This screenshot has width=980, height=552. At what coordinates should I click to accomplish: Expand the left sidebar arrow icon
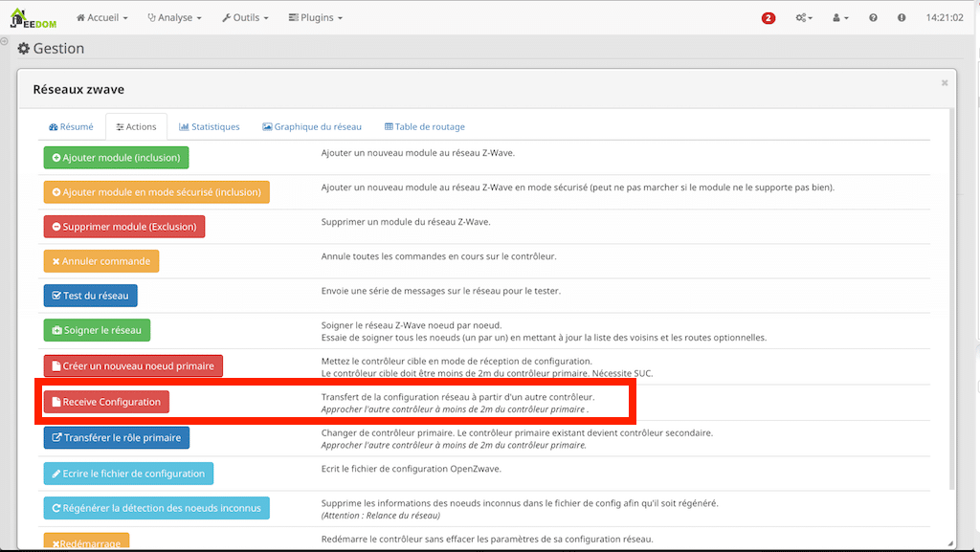coord(5,43)
